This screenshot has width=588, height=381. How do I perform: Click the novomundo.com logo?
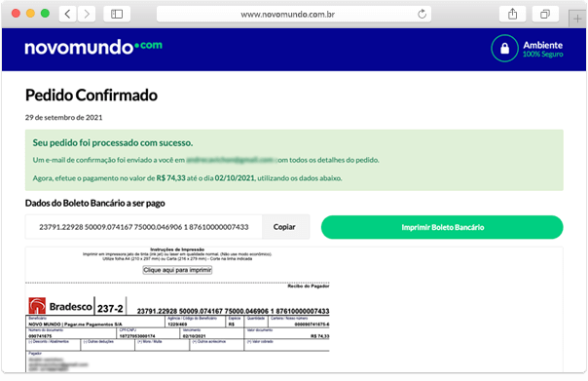(x=93, y=48)
